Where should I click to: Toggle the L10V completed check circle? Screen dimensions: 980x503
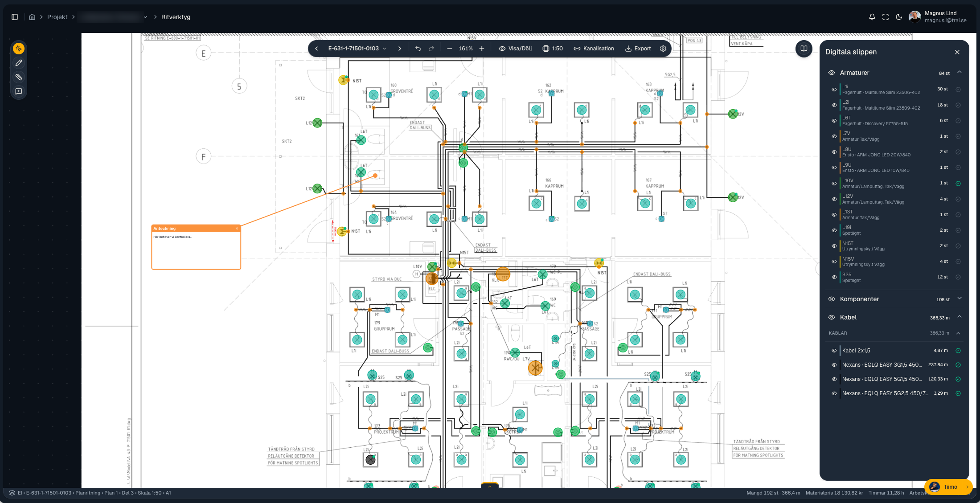(958, 183)
